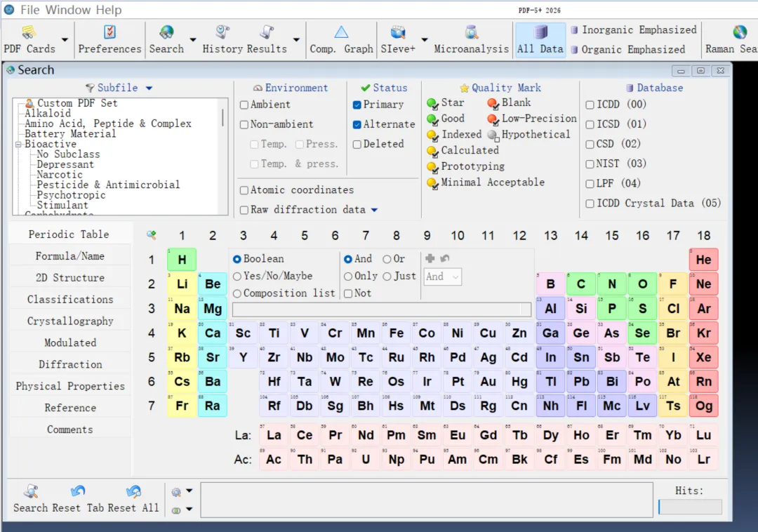Enable the Atomic coordinates checkbox
Screen dimensions: 758x532
(244, 190)
